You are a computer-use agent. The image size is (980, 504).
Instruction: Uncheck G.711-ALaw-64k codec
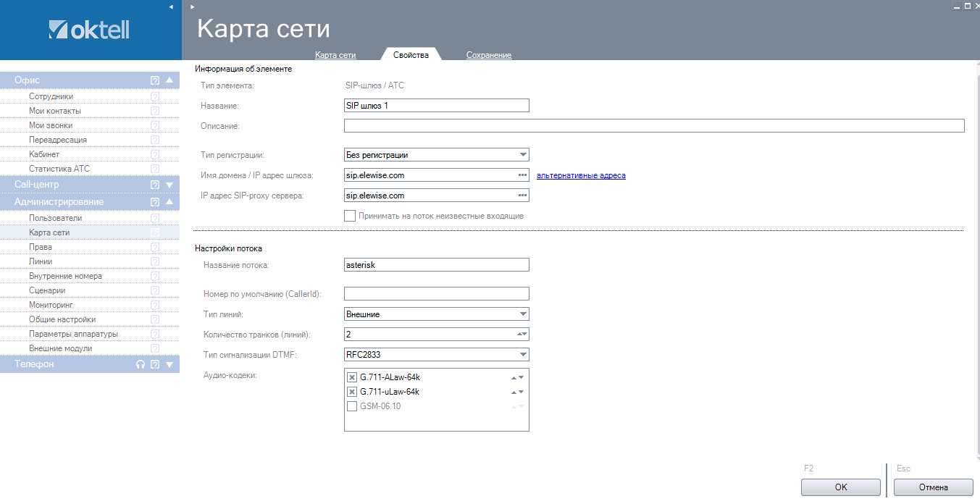coord(352,377)
